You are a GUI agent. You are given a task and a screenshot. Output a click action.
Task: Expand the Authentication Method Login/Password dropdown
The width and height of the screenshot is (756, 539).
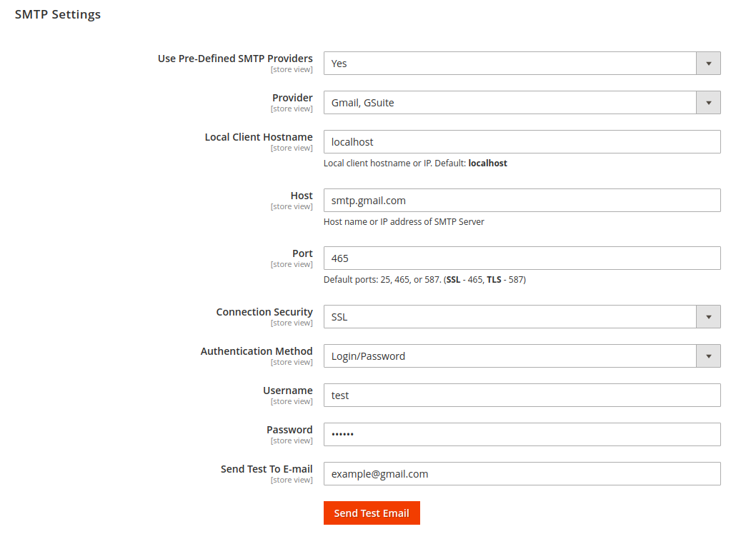point(522,356)
